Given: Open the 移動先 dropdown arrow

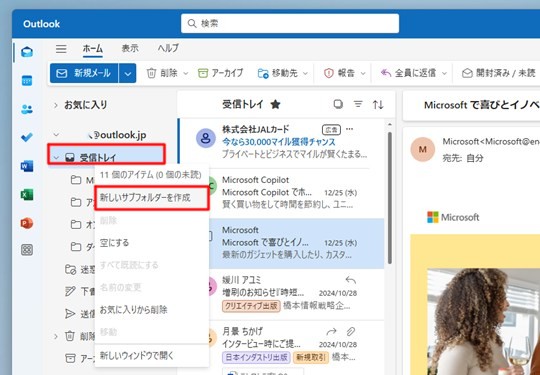Looking at the screenshot, I should [x=305, y=73].
